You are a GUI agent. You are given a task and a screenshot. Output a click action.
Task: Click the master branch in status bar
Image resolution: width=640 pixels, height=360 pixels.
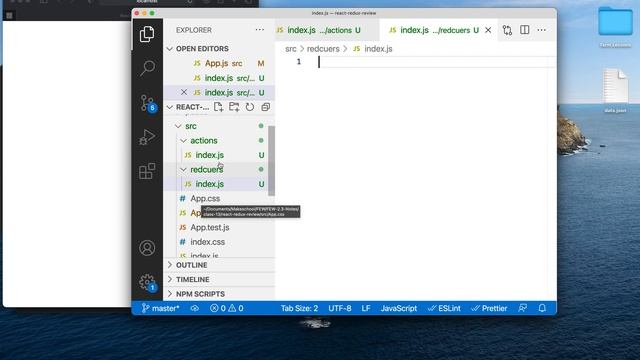160,308
